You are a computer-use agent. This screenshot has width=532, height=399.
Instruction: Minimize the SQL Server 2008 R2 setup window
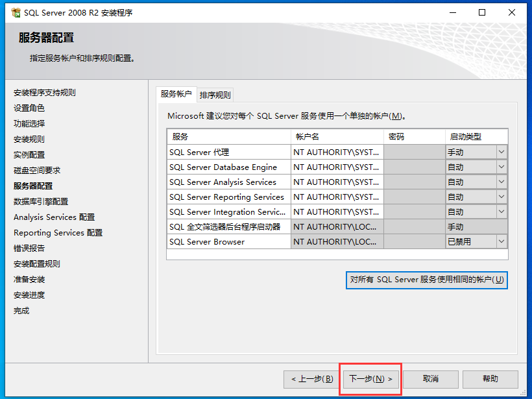pyautogui.click(x=453, y=12)
